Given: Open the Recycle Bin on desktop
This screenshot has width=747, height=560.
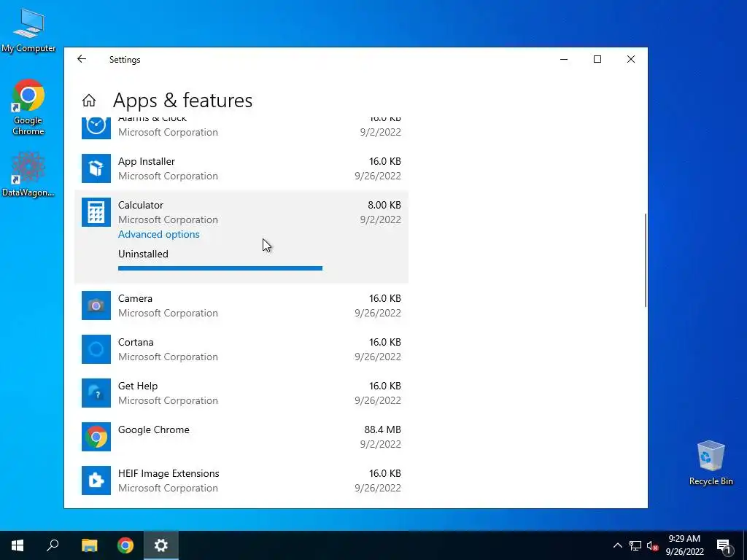Looking at the screenshot, I should (x=711, y=463).
